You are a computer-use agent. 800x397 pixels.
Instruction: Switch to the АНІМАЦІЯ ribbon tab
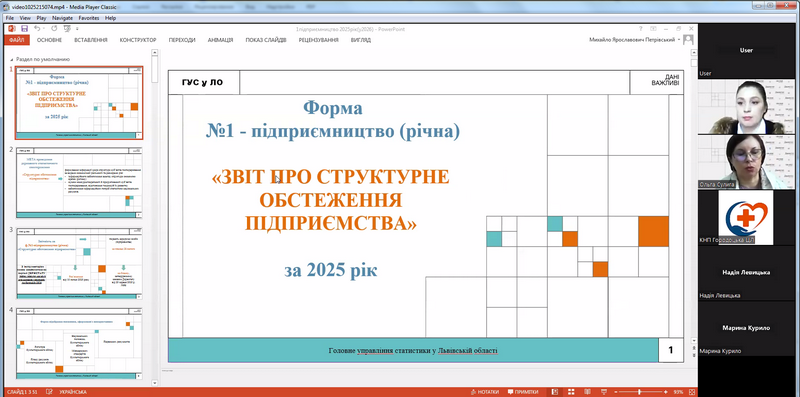220,40
